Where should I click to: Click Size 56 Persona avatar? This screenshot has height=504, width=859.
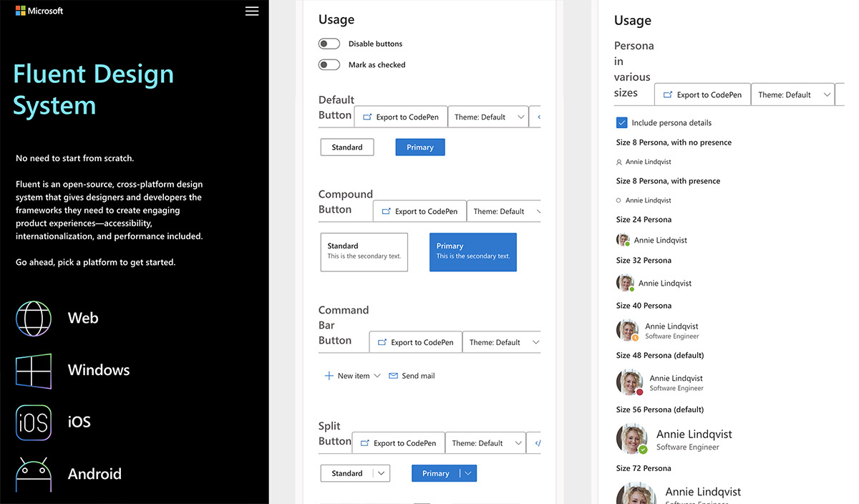click(632, 439)
